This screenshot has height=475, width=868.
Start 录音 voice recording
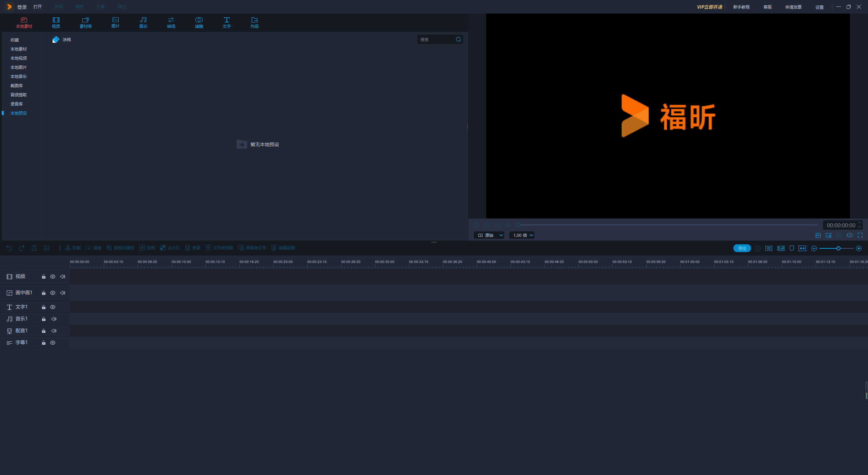pos(193,248)
